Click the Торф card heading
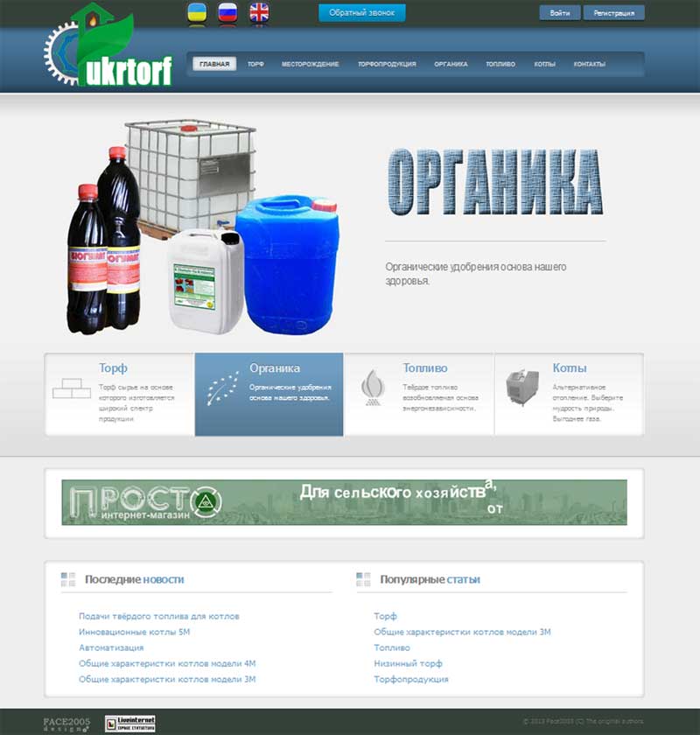 click(113, 368)
